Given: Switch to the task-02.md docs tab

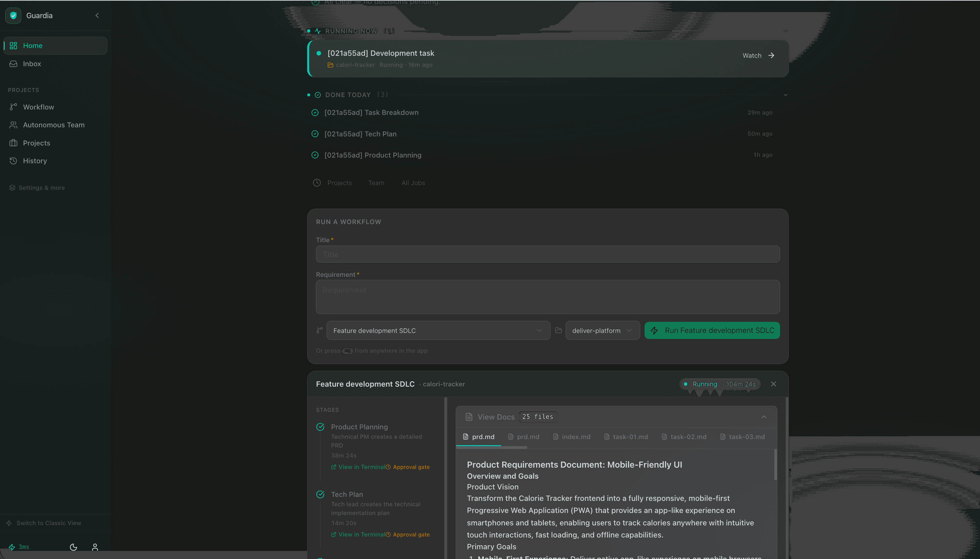Looking at the screenshot, I should [684, 437].
